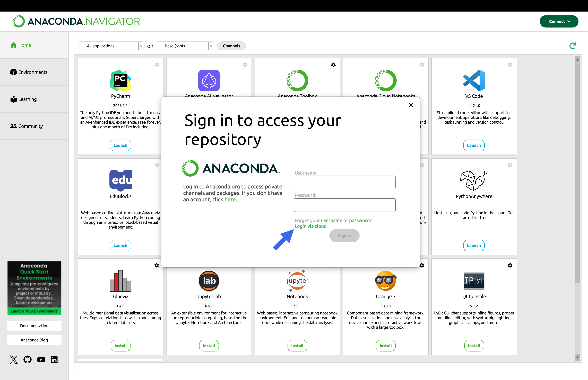Click the Anaconda Cloud Notebooks icon
588x380 pixels.
coord(386,80)
